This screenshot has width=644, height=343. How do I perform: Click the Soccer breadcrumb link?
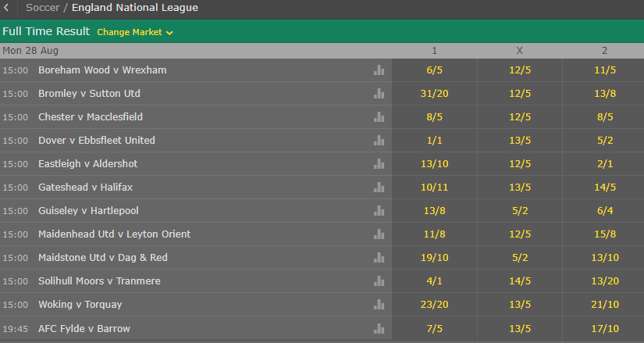(42, 8)
